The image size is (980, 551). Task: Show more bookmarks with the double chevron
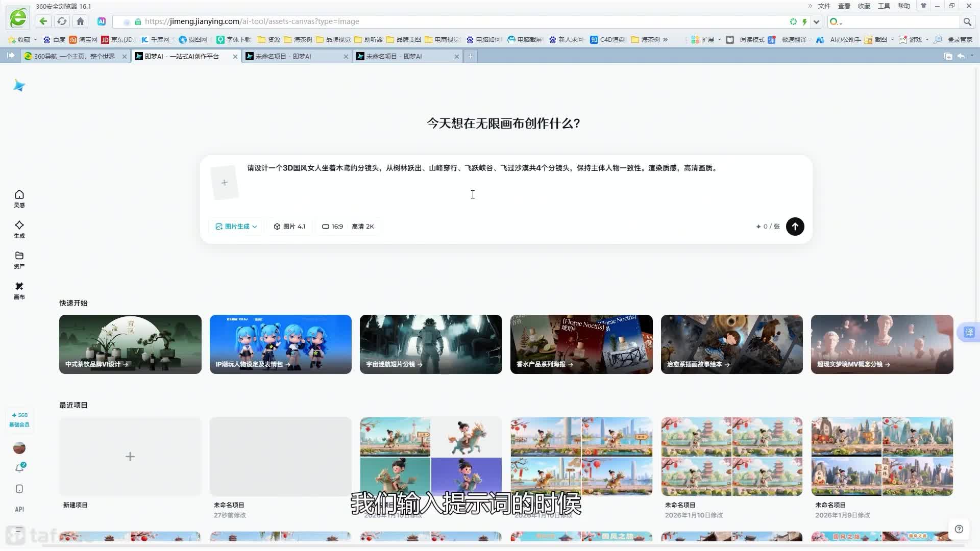(x=665, y=39)
